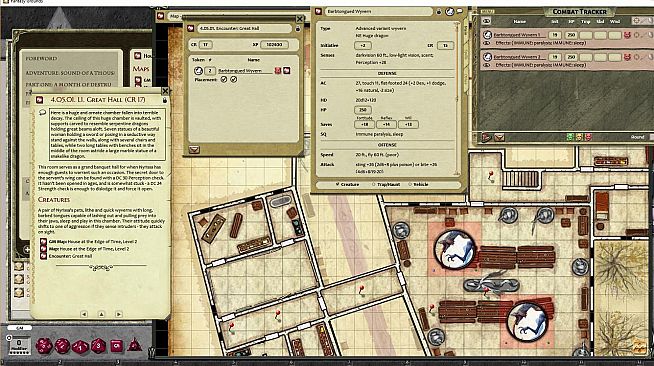Image resolution: width=654 pixels, height=366 pixels.
Task: Click the wyvern HP 250 field
Action: [362, 110]
